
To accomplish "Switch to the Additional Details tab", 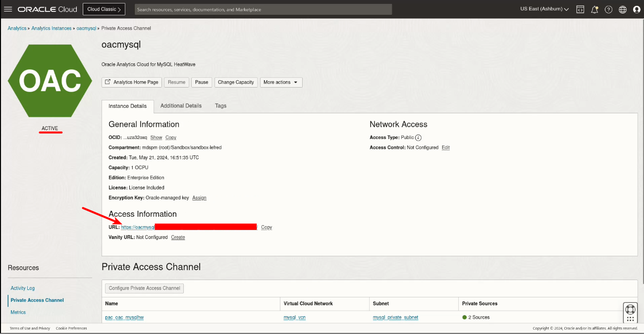I will click(181, 106).
